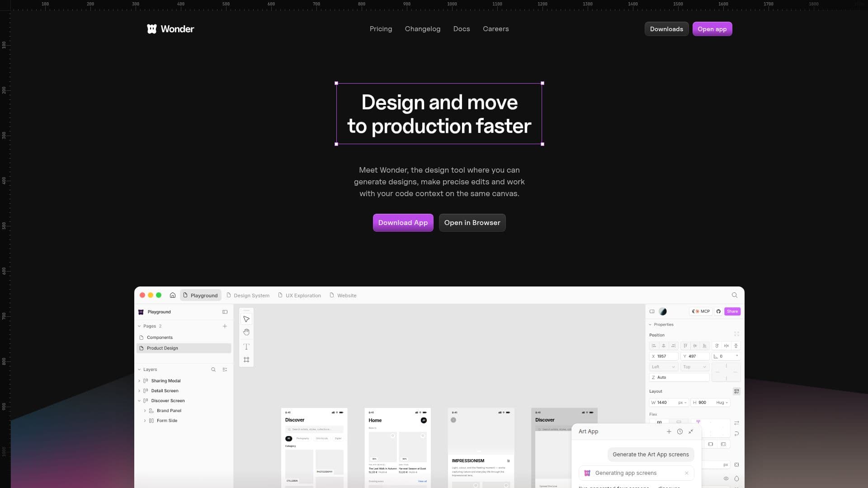Screen dimensions: 868x488
Task: Click the user avatar in the properties panel
Action: pos(663,311)
